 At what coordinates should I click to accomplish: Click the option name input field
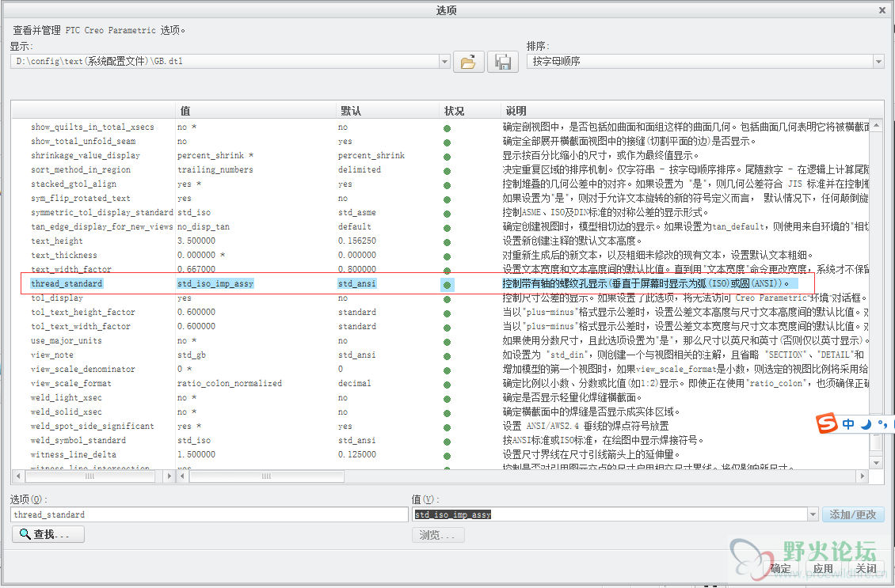(209, 514)
